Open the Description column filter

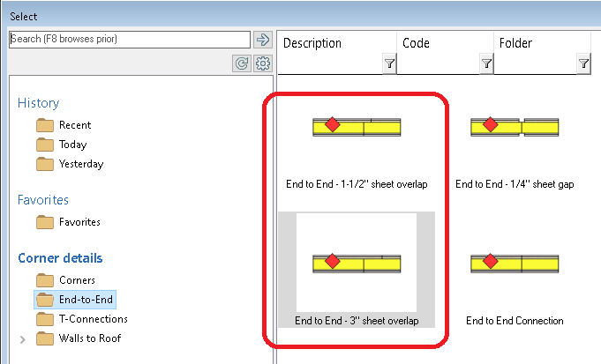pos(389,63)
